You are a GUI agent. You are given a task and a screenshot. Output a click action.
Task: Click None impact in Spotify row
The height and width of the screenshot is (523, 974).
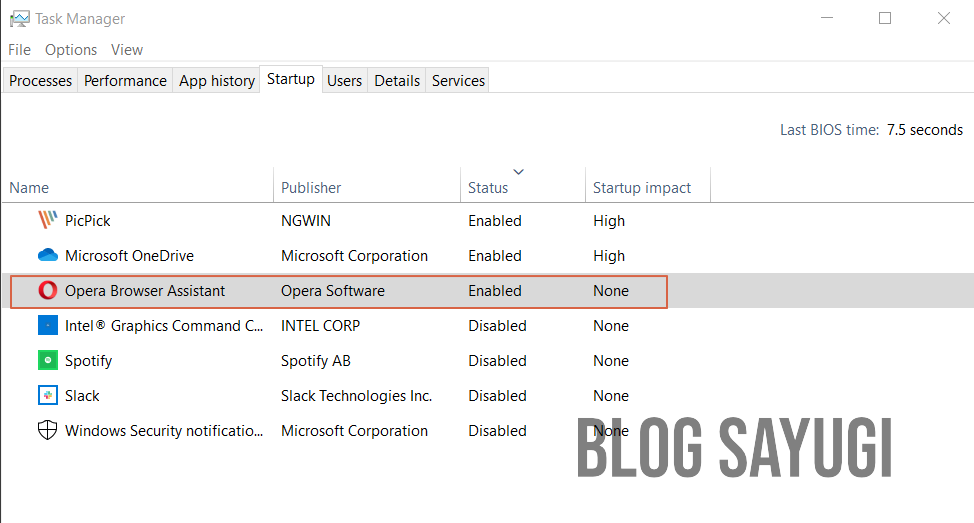coord(611,360)
